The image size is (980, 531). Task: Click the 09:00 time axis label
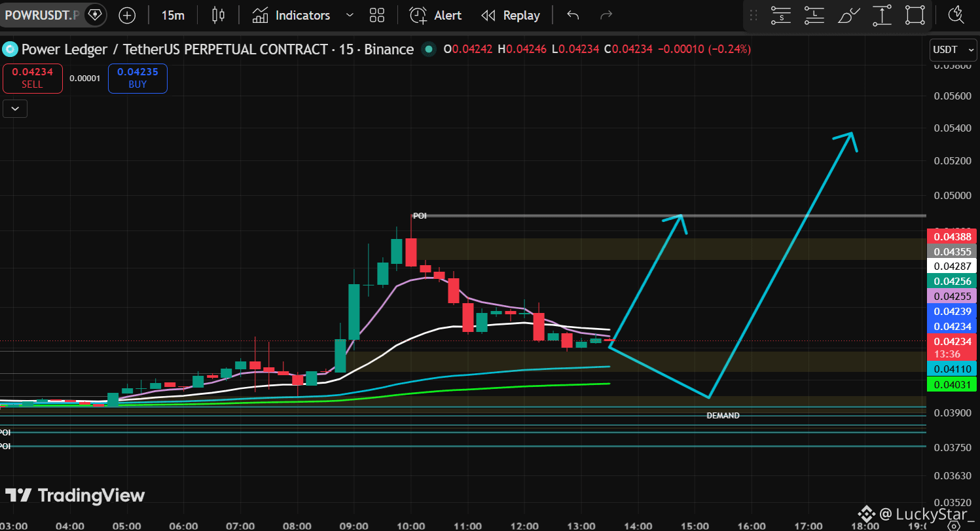click(354, 526)
